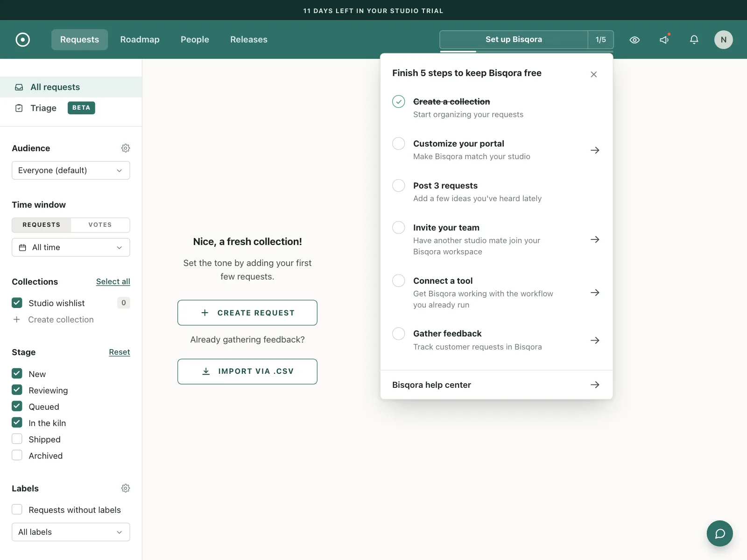Click arrow beside Bisqora help center
This screenshot has width=747, height=560.
coord(595,385)
